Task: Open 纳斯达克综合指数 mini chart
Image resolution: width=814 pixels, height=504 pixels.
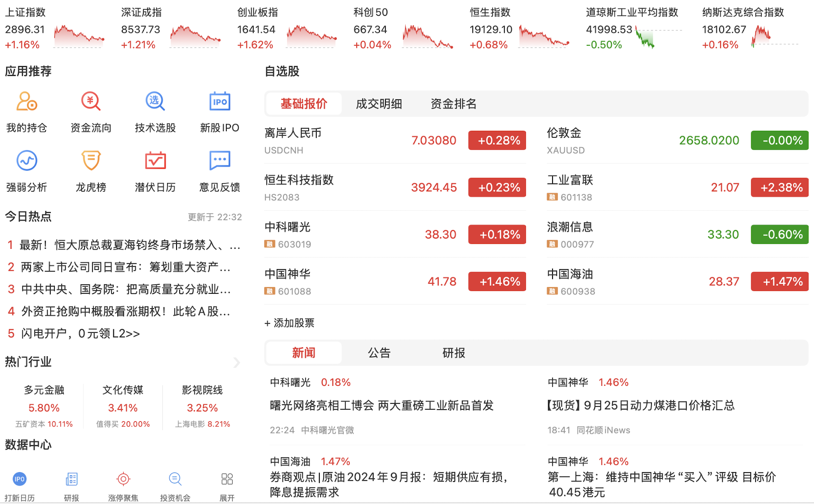Action: 775,36
